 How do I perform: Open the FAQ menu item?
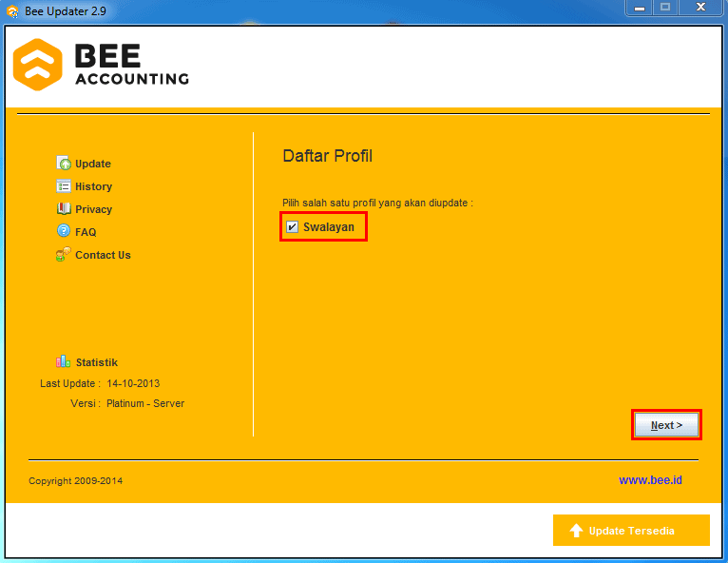click(x=86, y=232)
